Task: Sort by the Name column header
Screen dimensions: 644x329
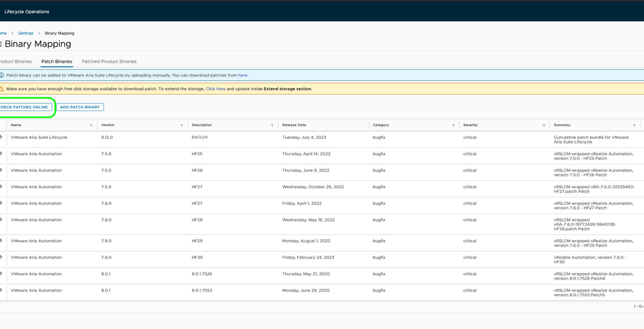Action: [x=16, y=125]
